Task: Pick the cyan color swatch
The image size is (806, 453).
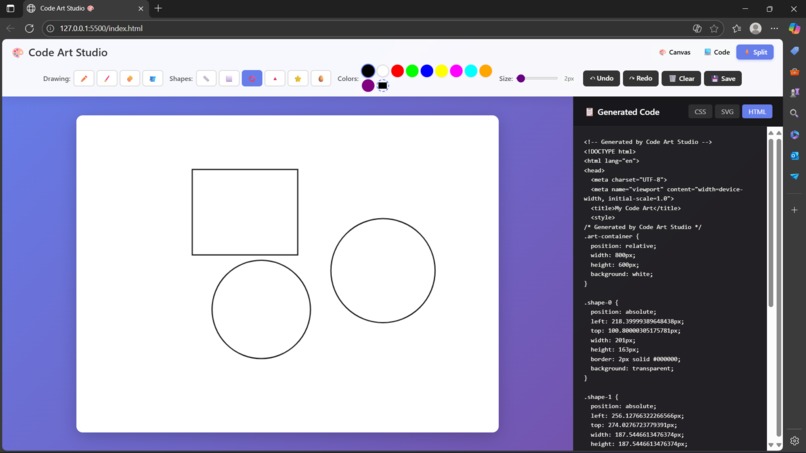Action: click(471, 70)
